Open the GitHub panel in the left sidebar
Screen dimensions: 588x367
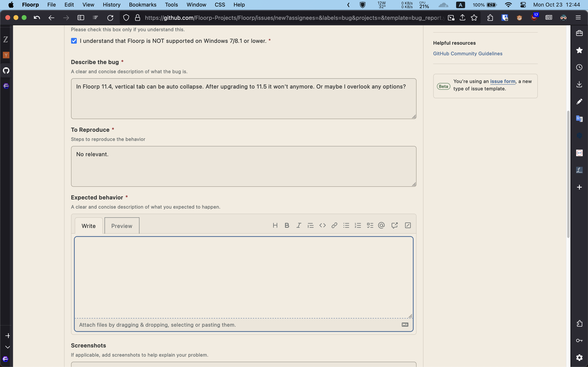coord(6,70)
